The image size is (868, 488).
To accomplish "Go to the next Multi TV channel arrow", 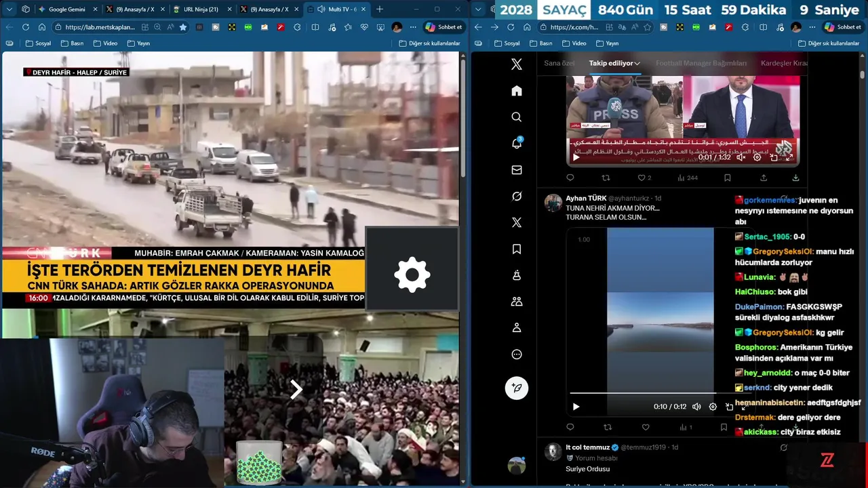I will click(x=296, y=389).
